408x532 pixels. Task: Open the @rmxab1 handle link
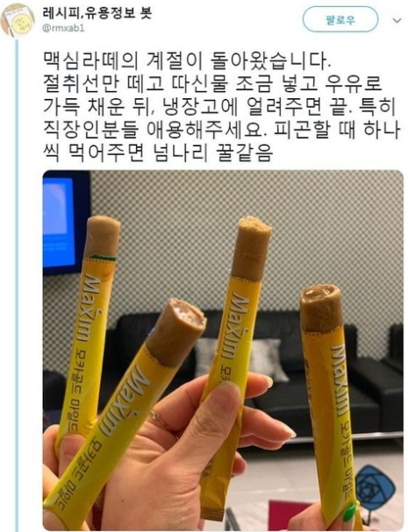(x=63, y=29)
